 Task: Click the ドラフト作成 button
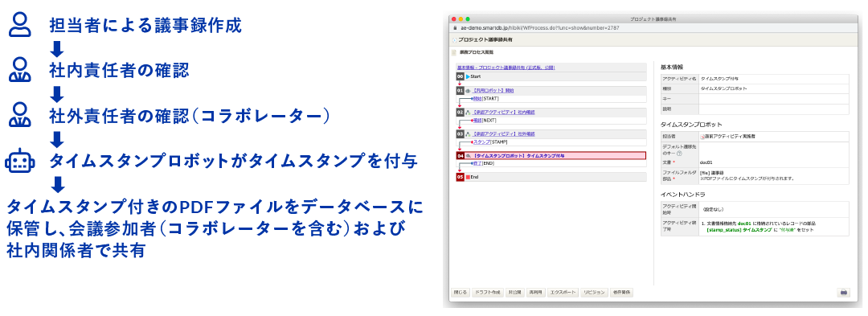click(487, 292)
